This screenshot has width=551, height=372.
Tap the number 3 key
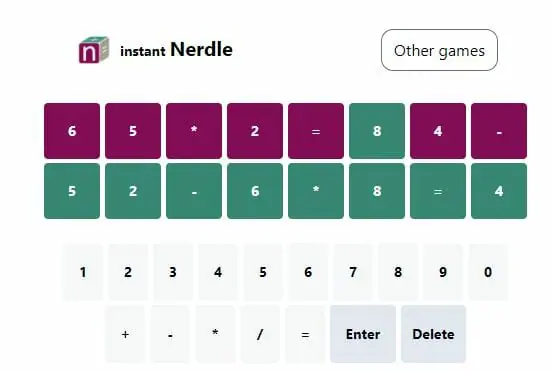[x=173, y=272]
